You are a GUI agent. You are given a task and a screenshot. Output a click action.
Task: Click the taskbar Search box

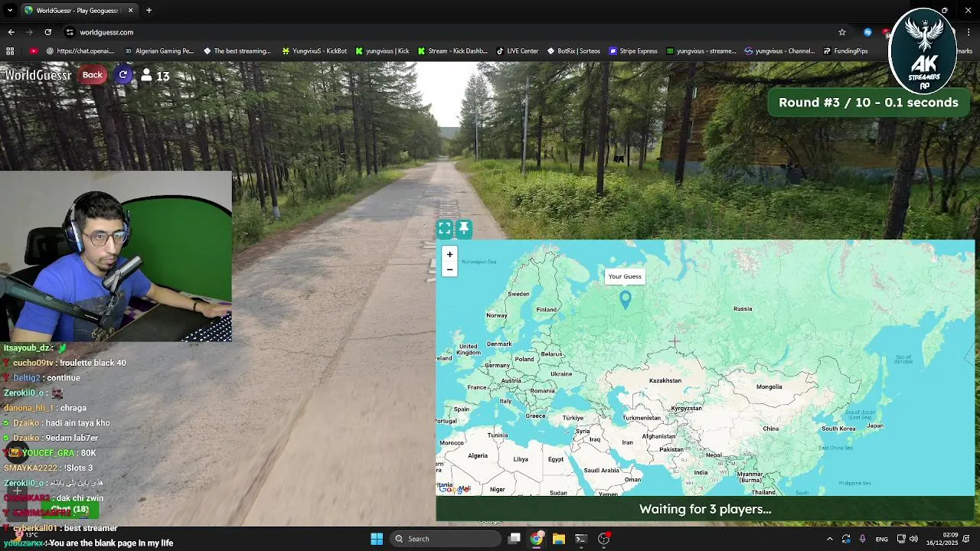[x=444, y=539]
